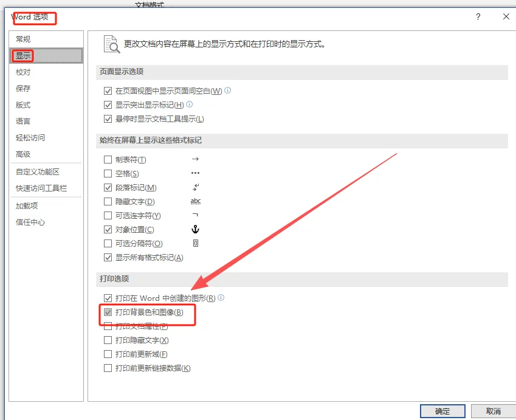Click info icon next to 显示突出显示标记
The width and height of the screenshot is (516, 420).
(189, 105)
